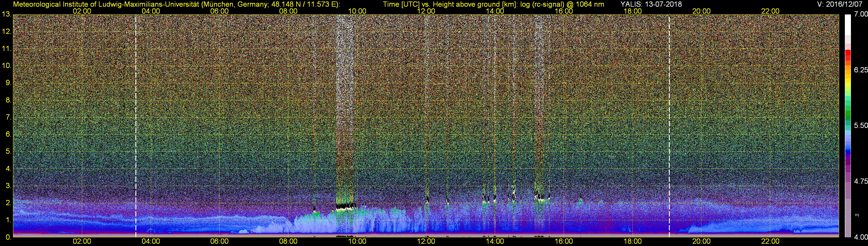The image size is (868, 246).
Task: Click the red segment of the color scale
Action: tap(848, 53)
